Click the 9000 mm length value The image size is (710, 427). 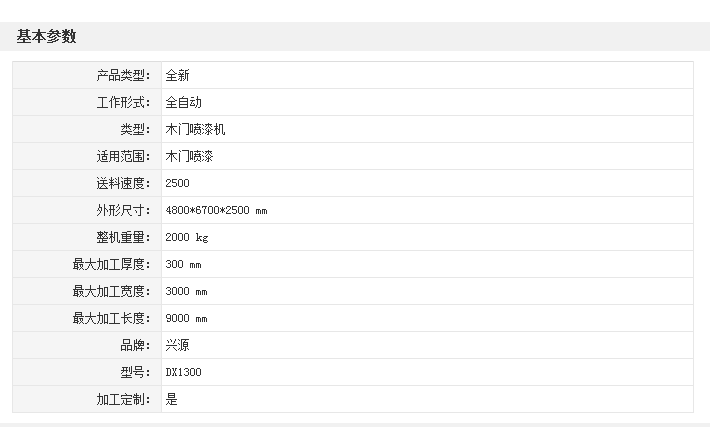tap(186, 319)
